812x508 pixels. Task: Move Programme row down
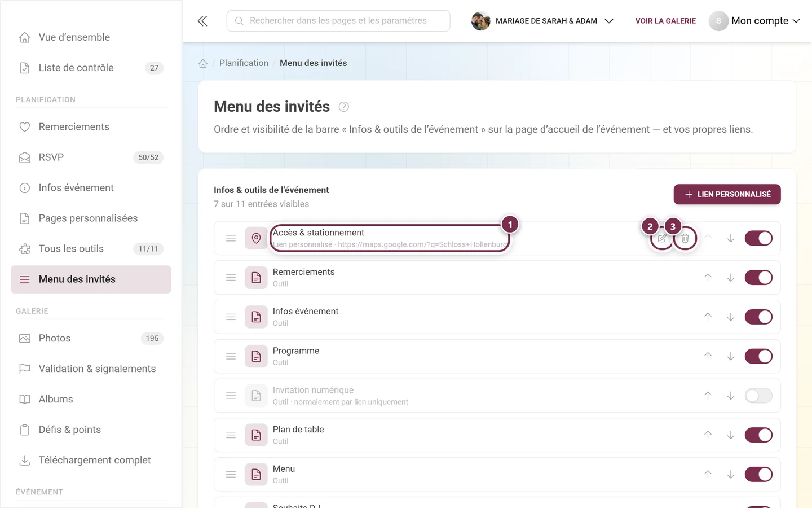click(731, 356)
